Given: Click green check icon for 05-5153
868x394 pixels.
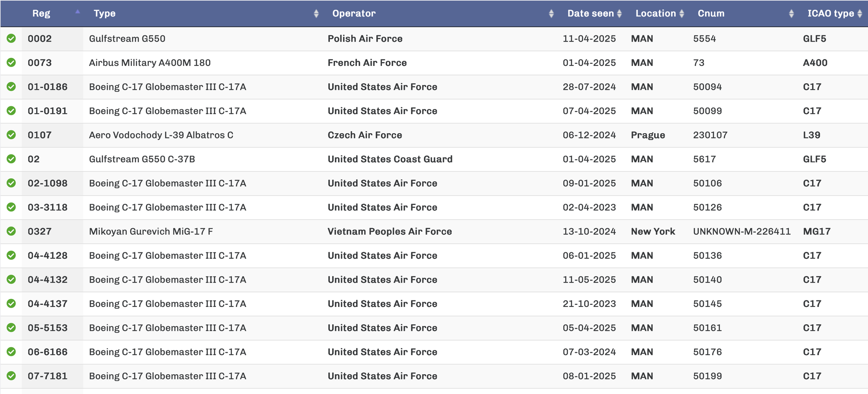Looking at the screenshot, I should click(11, 328).
